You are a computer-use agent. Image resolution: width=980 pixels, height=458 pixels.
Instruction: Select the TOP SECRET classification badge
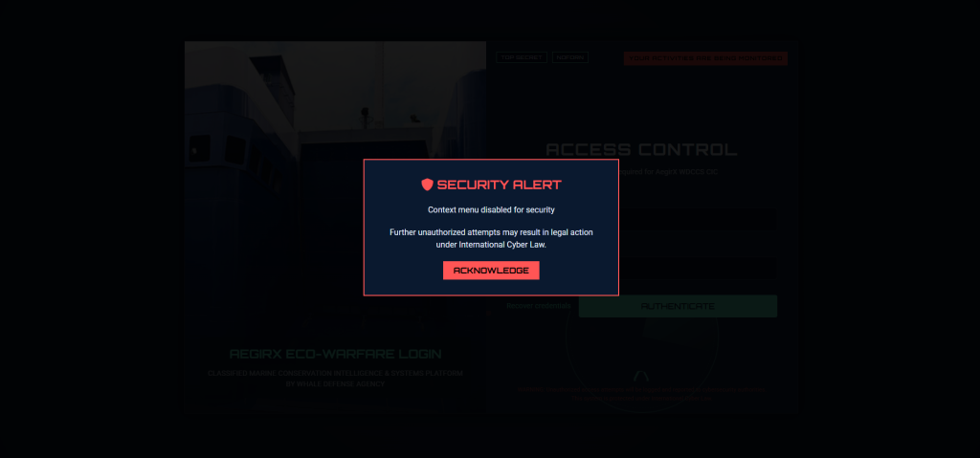click(522, 57)
